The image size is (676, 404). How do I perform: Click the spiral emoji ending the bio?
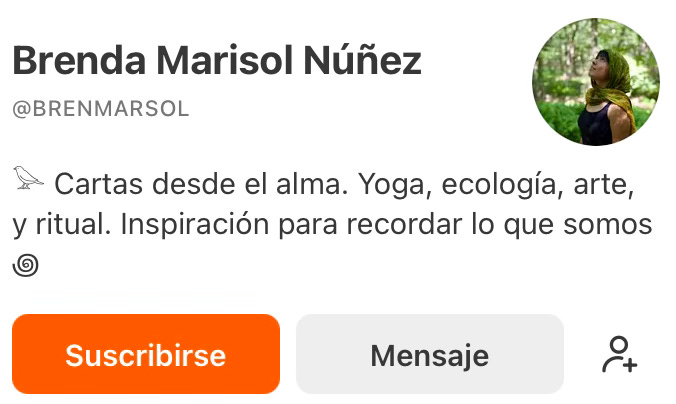click(25, 265)
